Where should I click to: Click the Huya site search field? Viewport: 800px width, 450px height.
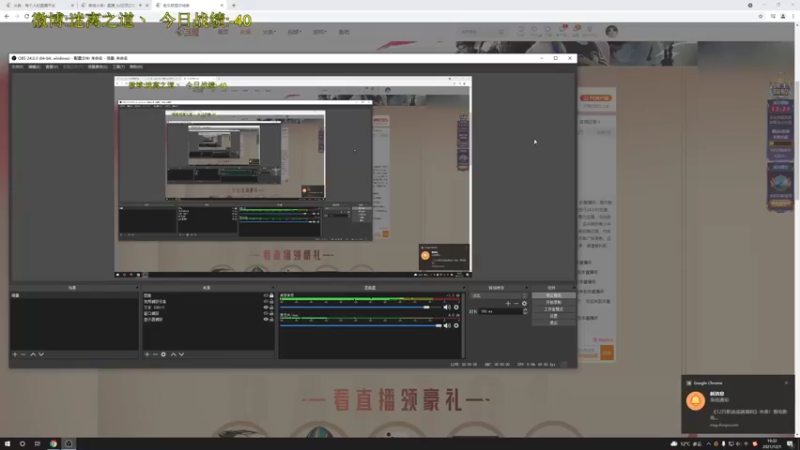tap(482, 32)
